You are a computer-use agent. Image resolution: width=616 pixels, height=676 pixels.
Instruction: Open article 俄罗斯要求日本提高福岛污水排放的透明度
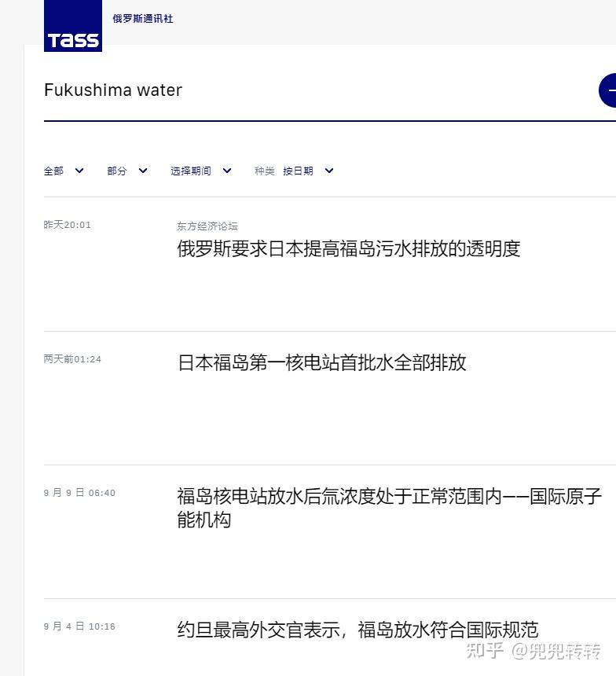click(x=349, y=248)
